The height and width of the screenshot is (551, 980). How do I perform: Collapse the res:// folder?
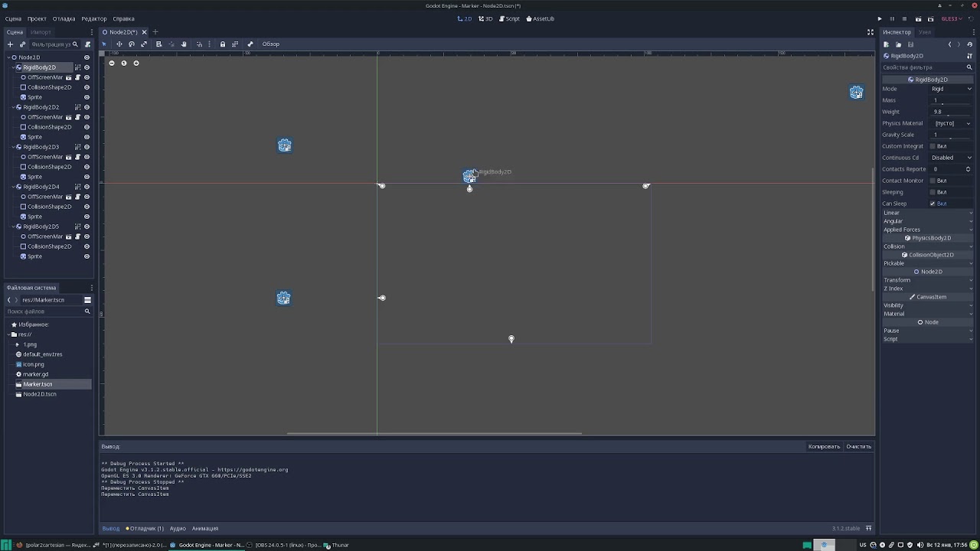(x=8, y=334)
